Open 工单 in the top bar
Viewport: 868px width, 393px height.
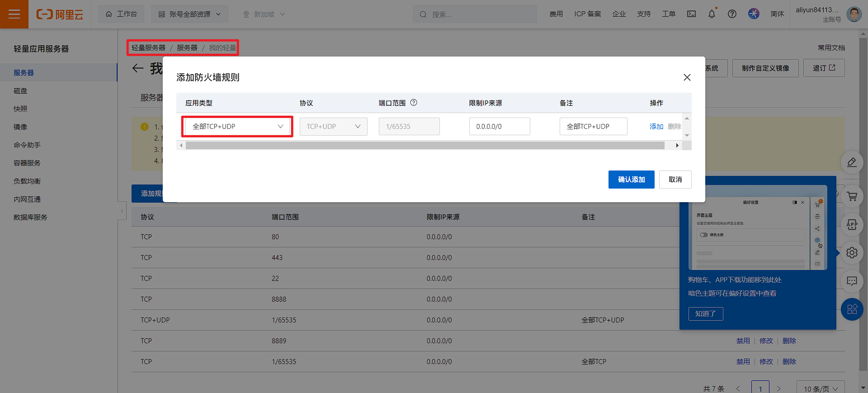669,14
